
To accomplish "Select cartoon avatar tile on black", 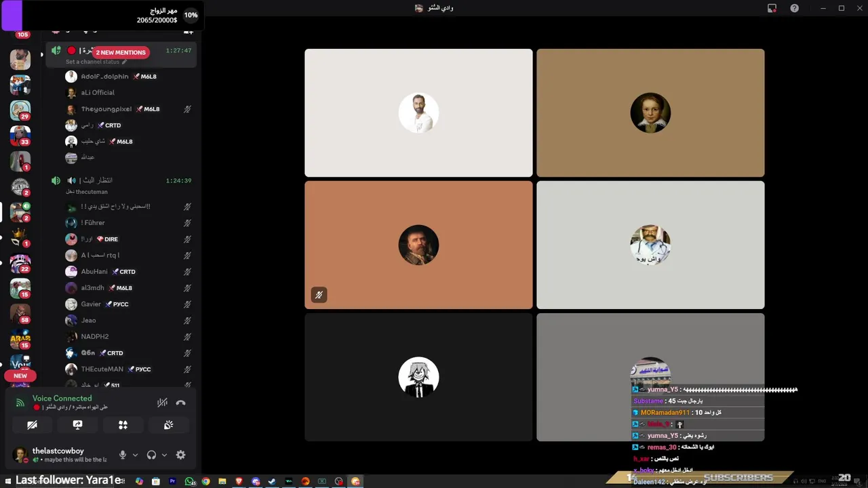I will click(418, 377).
